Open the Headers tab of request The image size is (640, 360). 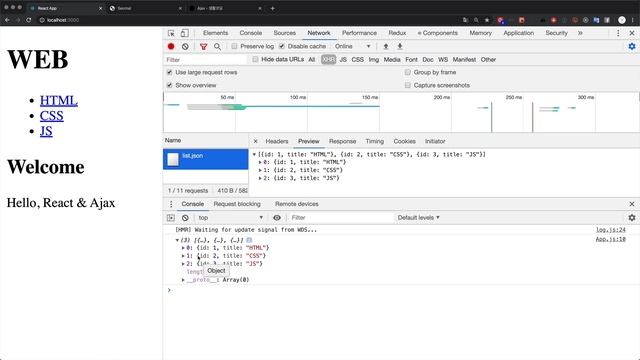[277, 141]
